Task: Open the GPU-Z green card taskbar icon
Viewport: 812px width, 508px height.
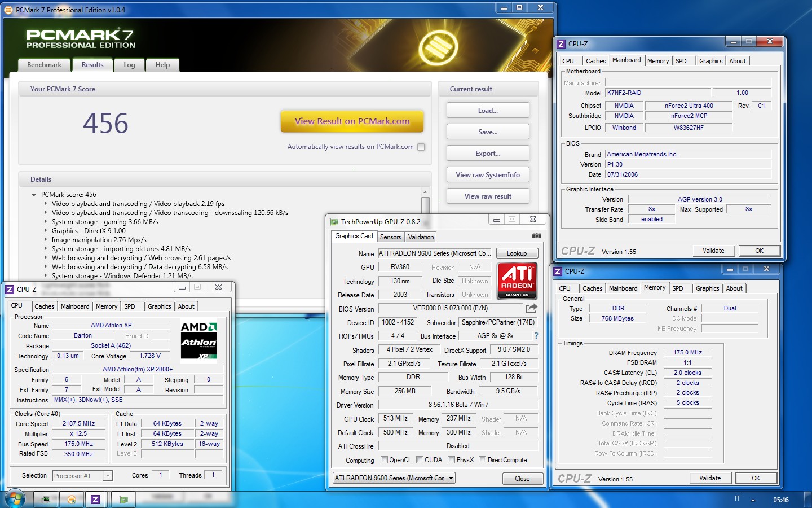Action: (x=124, y=500)
